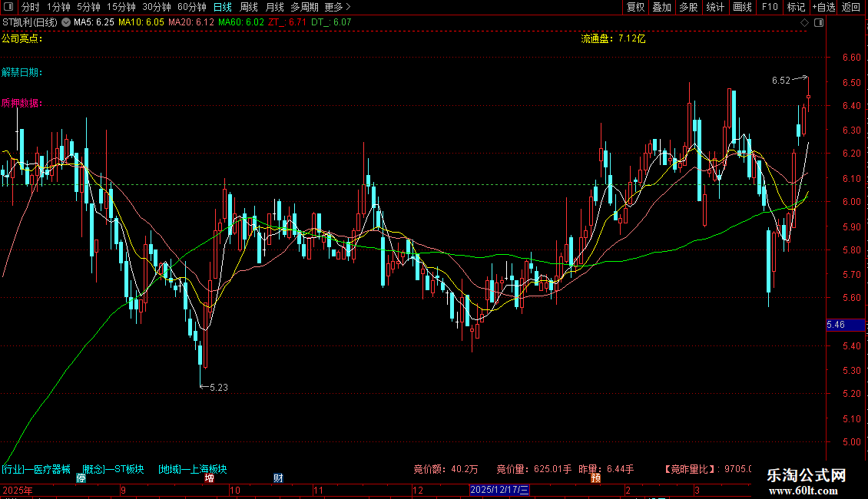Image resolution: width=868 pixels, height=499 pixels.
Task: Select the 30分钟 period
Action: 157,7
